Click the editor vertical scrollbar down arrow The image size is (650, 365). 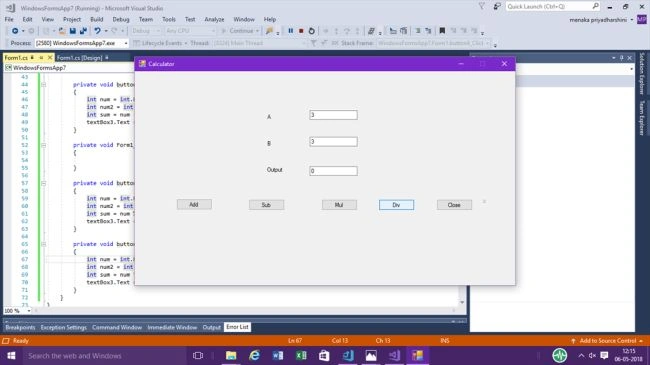pyautogui.click(x=462, y=302)
